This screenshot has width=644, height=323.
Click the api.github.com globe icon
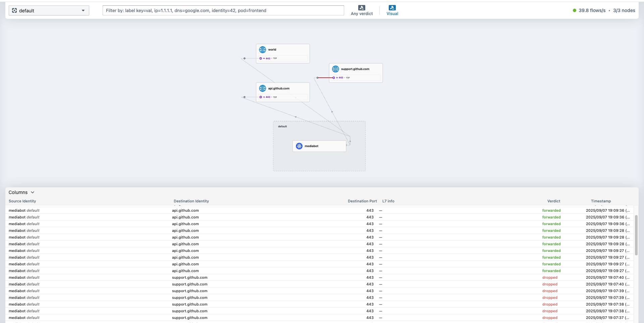click(x=263, y=88)
